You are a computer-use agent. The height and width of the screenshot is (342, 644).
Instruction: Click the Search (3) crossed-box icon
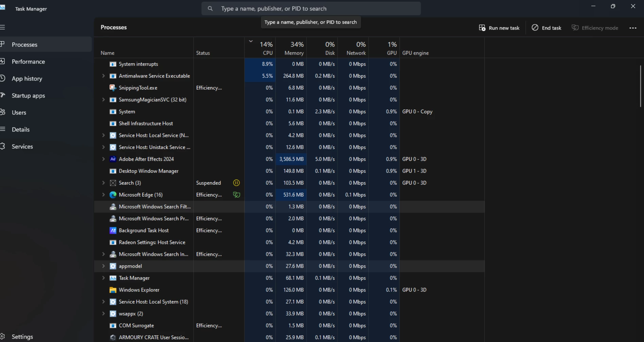113,183
